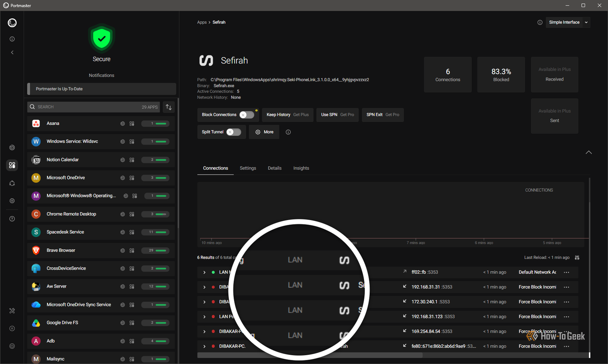The image size is (608, 364).
Task: Switch to the Connections tab
Action: [216, 168]
